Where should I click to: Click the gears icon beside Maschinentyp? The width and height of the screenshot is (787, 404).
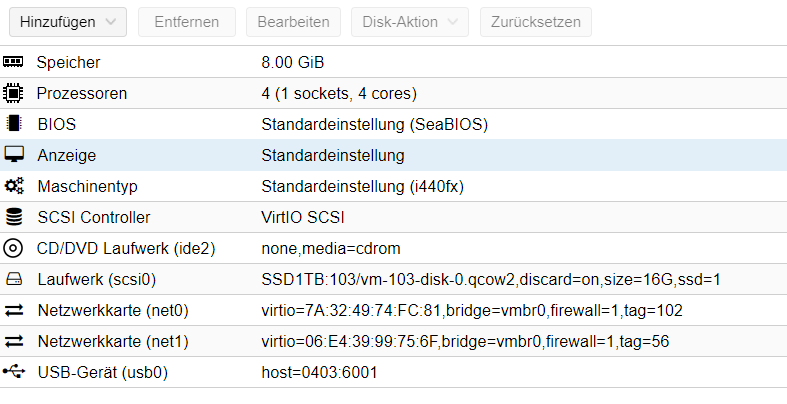14,186
